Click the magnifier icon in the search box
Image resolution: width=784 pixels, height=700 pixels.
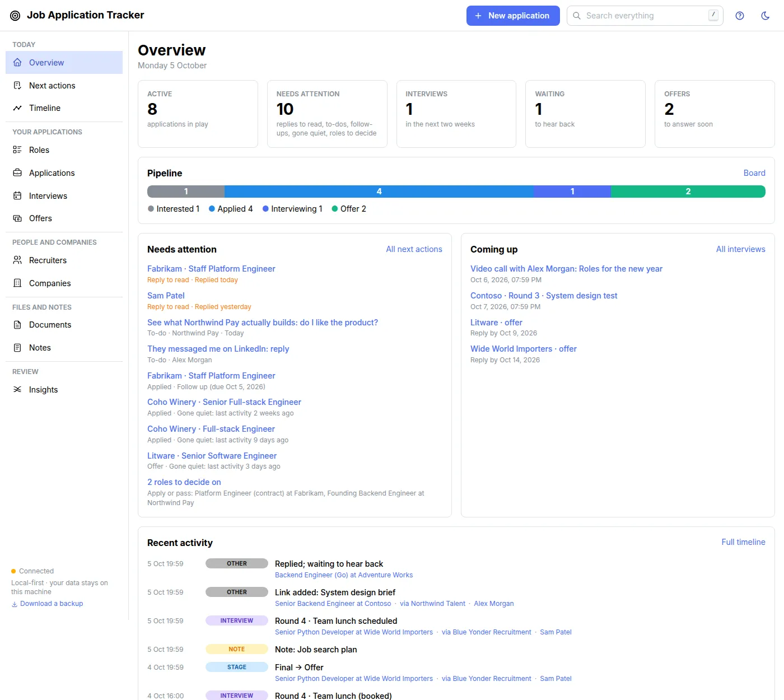tap(577, 16)
